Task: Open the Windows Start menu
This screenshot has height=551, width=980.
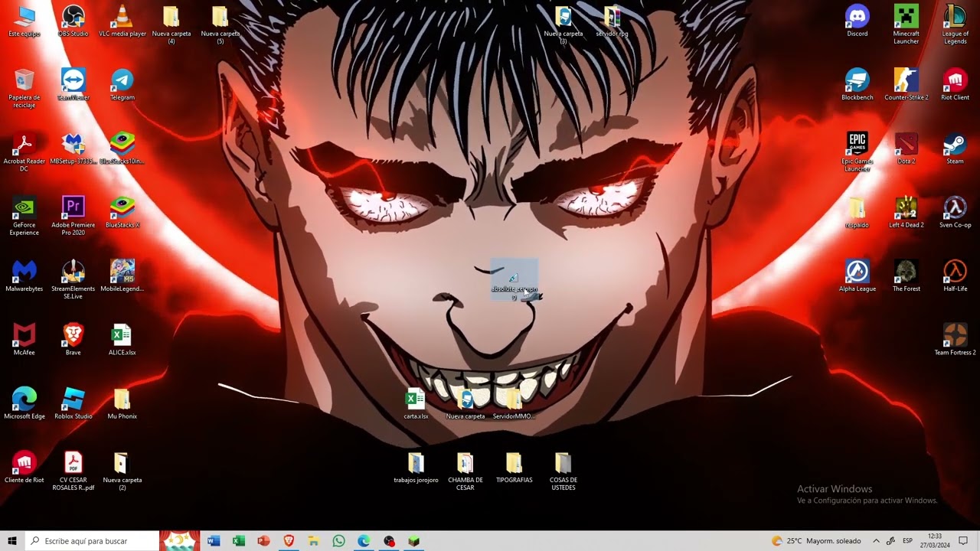Action: click(x=12, y=541)
